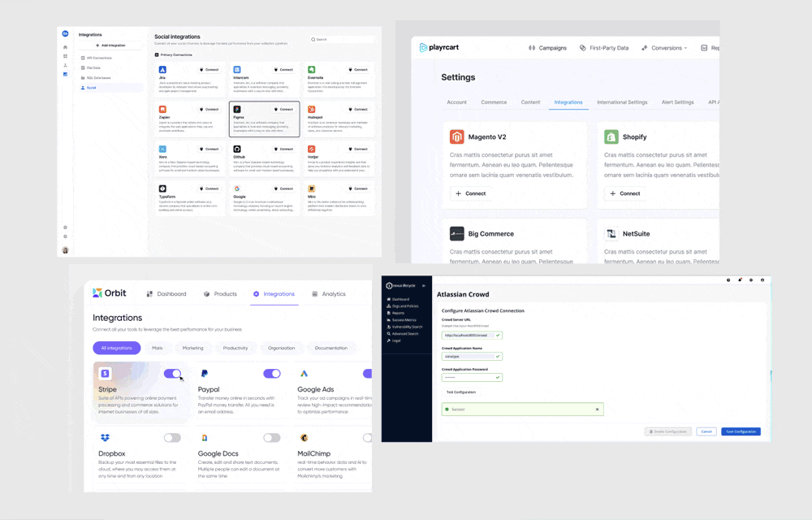812x520 pixels.
Task: Click Connect on the Figma card
Action: click(283, 110)
